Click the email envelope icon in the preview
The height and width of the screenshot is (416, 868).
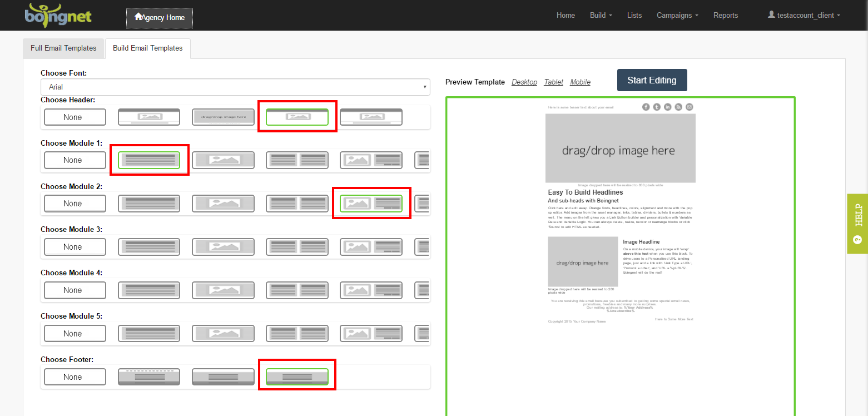pyautogui.click(x=690, y=107)
